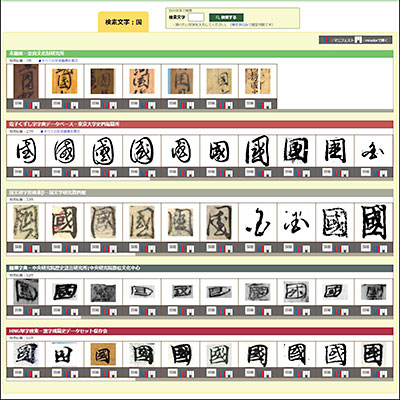
Task: Click the Mirador icon under the first 木簡庫 thumbnail
Action: [x=36, y=106]
